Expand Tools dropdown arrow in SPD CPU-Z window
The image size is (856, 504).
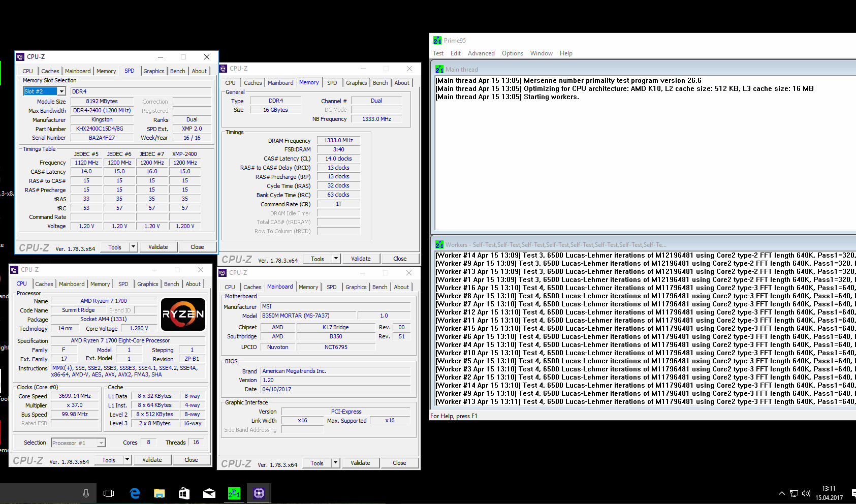pyautogui.click(x=133, y=247)
